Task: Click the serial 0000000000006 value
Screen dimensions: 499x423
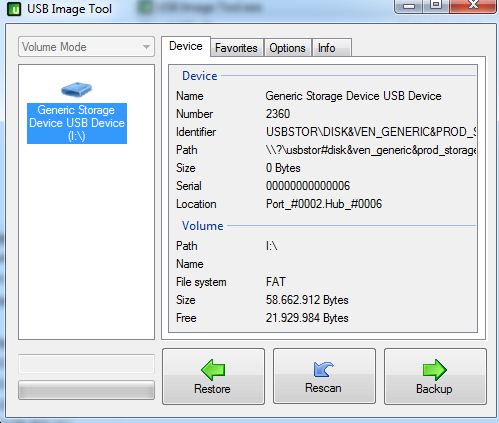Action: click(308, 186)
